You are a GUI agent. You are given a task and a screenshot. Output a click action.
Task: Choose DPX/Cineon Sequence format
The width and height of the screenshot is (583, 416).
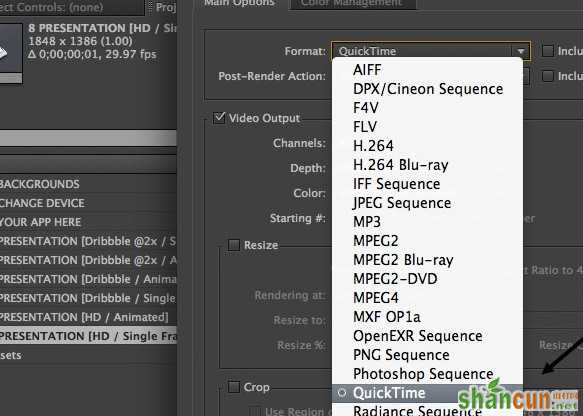coord(427,89)
